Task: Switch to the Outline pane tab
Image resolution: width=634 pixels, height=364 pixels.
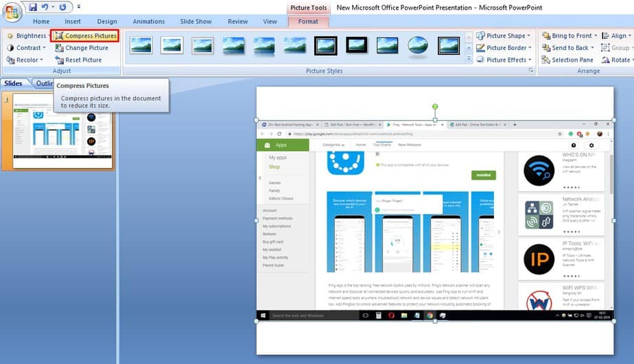Action: [x=44, y=83]
